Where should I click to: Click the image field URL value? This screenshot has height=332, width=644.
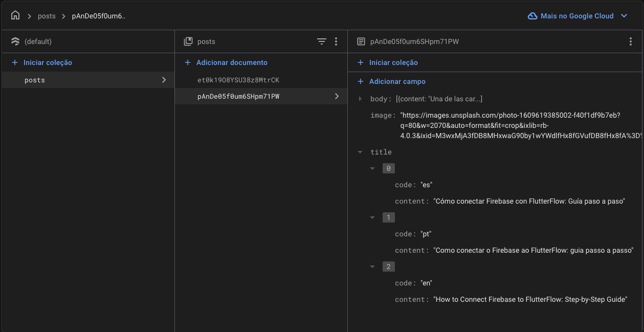click(x=509, y=125)
